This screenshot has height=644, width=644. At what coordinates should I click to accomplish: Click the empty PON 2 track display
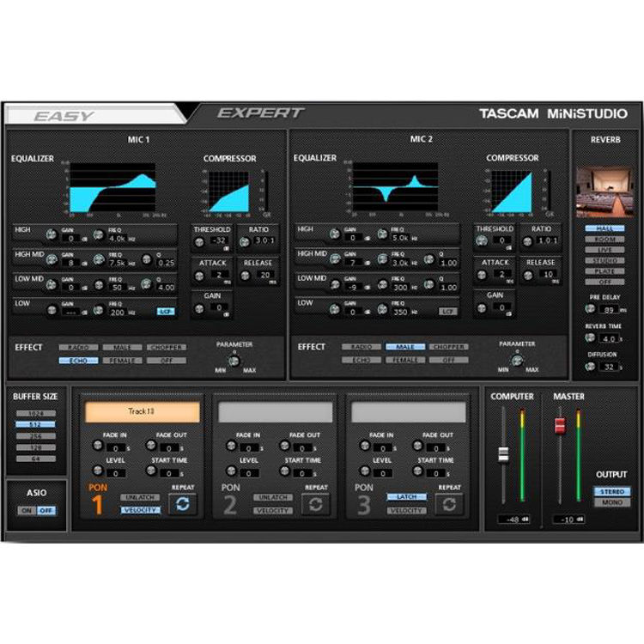coord(275,411)
